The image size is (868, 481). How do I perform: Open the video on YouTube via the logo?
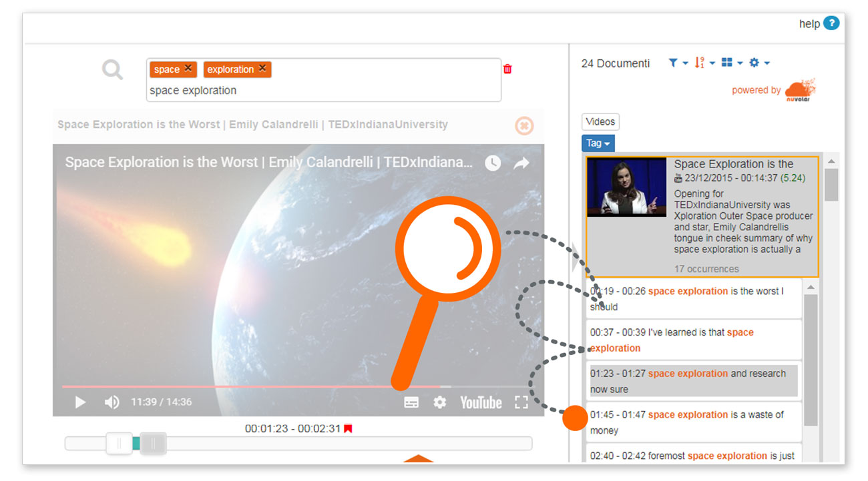coord(481,402)
